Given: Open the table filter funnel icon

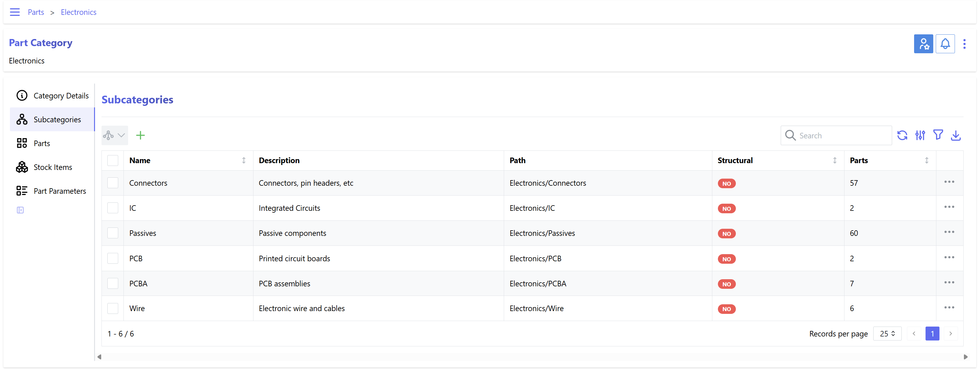Looking at the screenshot, I should tap(938, 135).
